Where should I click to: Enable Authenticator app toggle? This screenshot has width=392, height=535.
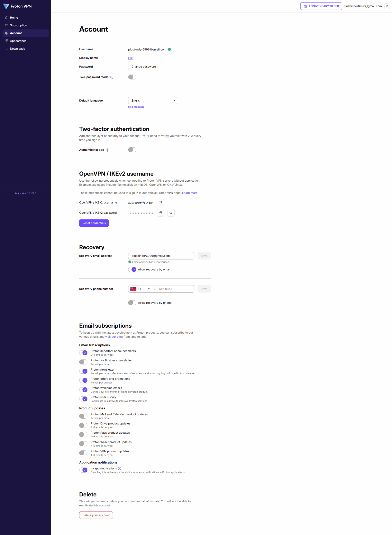(x=132, y=150)
